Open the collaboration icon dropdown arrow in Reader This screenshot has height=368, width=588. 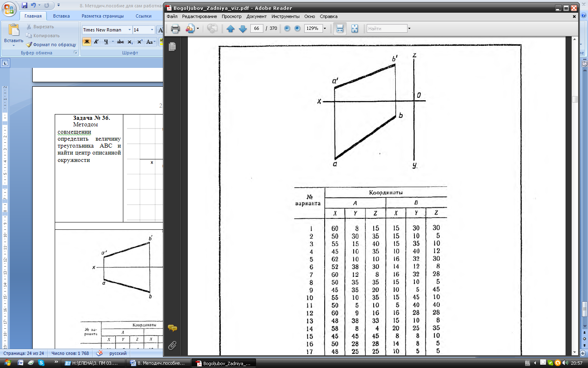click(198, 29)
